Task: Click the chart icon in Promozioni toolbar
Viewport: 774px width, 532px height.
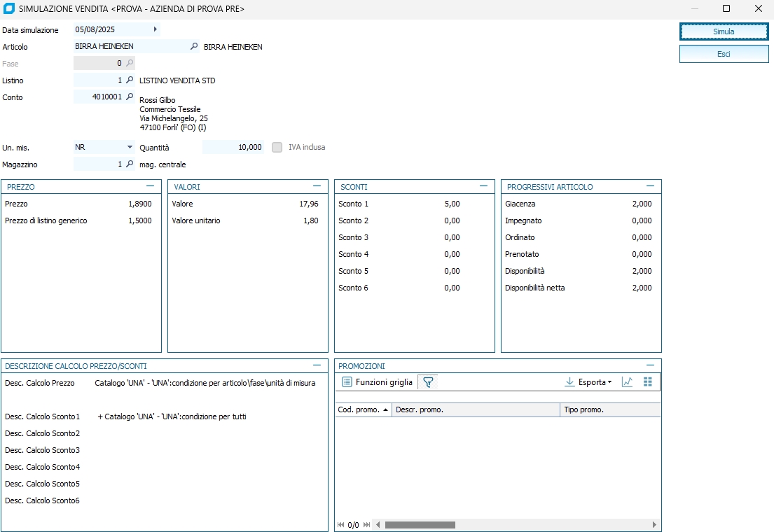Action: pos(627,382)
